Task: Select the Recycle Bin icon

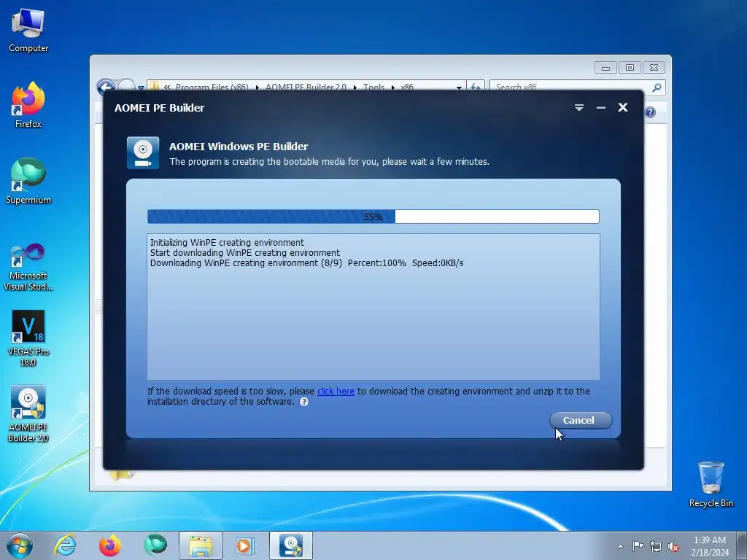Action: click(711, 484)
